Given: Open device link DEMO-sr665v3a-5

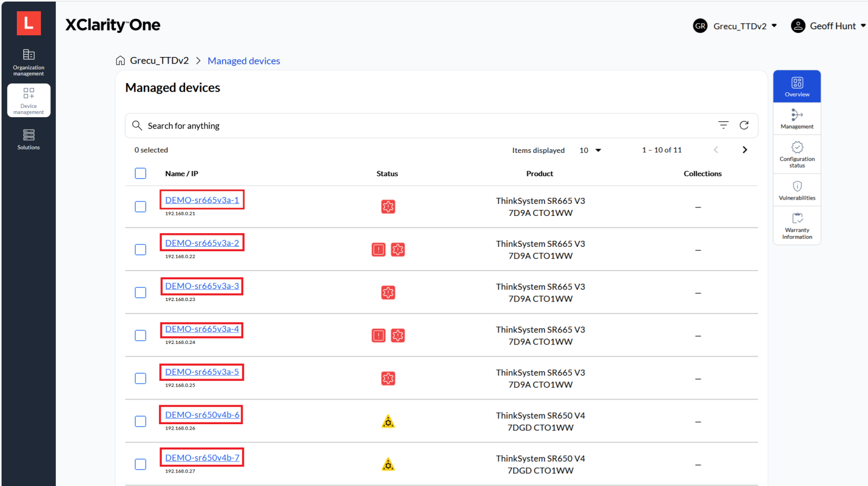Looking at the screenshot, I should 202,372.
